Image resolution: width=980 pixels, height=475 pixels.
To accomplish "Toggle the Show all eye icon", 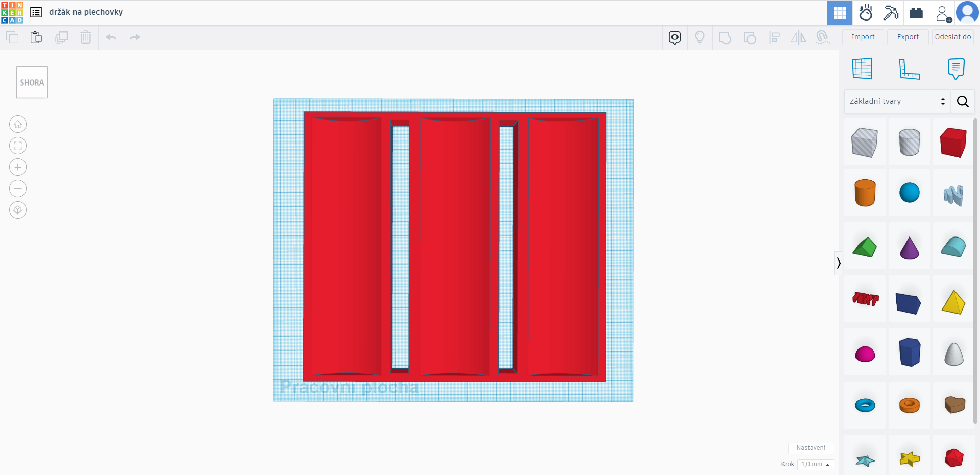I will click(x=675, y=37).
